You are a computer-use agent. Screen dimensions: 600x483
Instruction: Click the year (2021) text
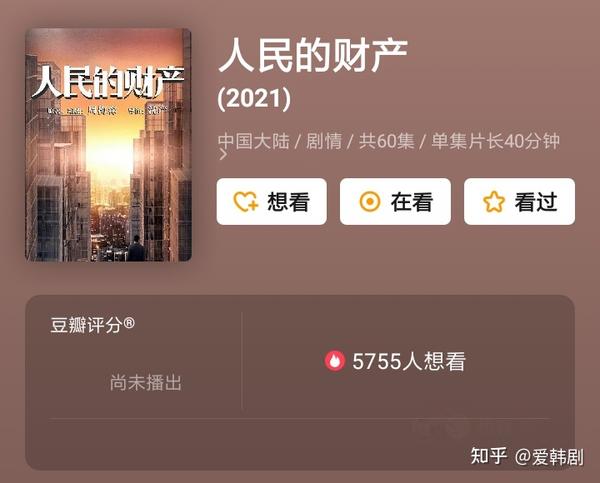(254, 98)
